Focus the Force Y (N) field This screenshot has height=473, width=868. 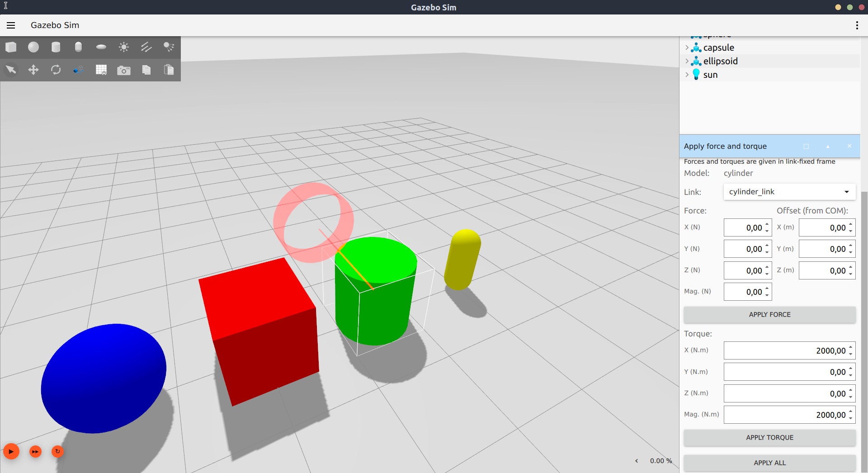tap(748, 249)
